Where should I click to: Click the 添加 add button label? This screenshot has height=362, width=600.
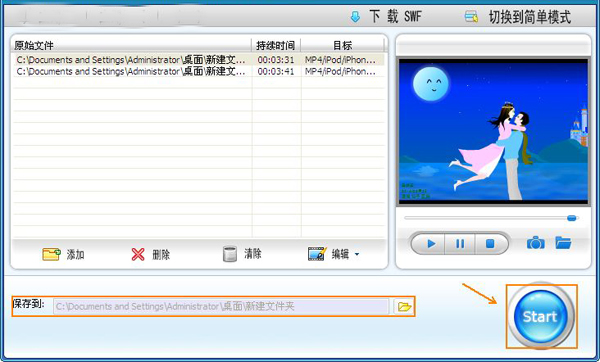pyautogui.click(x=75, y=254)
